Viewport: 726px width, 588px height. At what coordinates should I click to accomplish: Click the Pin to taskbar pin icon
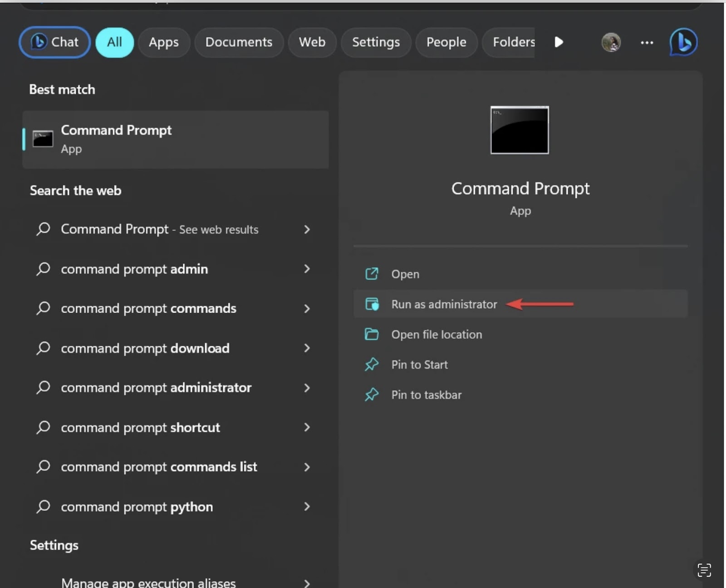pyautogui.click(x=372, y=395)
